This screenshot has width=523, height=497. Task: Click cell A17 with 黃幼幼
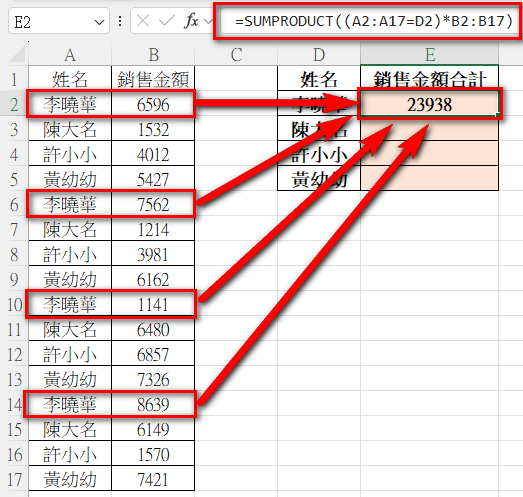point(70,479)
